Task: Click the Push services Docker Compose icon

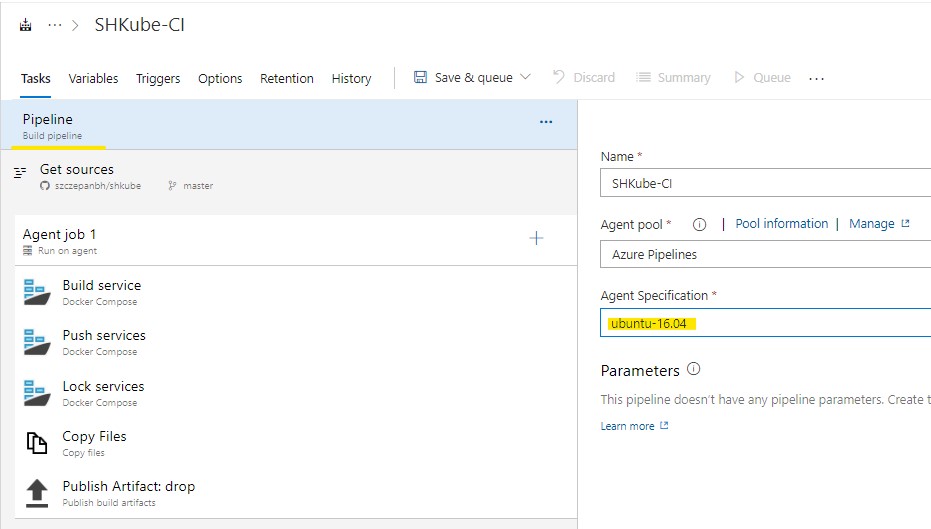Action: 37,342
